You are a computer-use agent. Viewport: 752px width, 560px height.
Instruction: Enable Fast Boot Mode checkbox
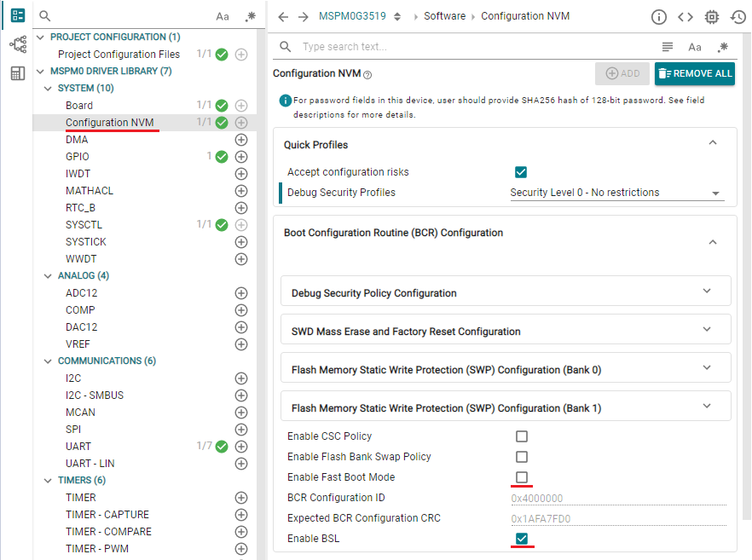(x=522, y=477)
